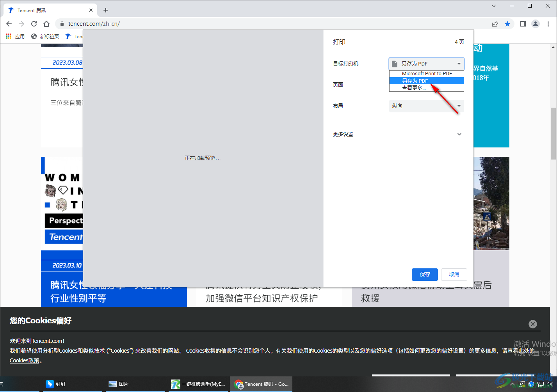Expand 更多设置 section

coord(398,134)
